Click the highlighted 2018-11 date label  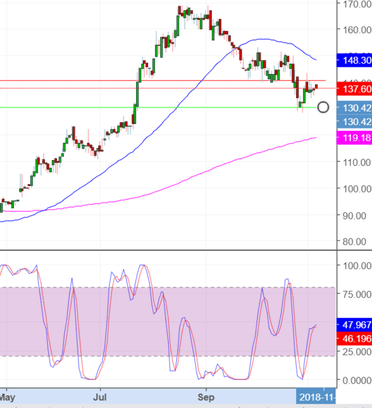pyautogui.click(x=316, y=397)
